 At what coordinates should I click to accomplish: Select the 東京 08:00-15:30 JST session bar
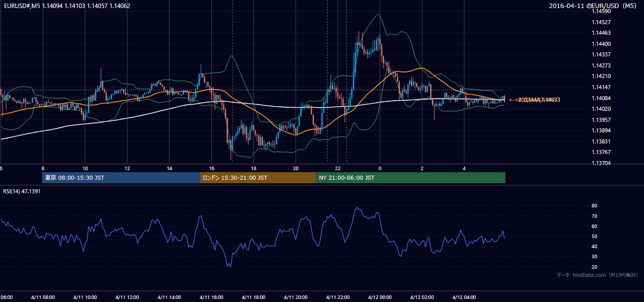coord(121,178)
